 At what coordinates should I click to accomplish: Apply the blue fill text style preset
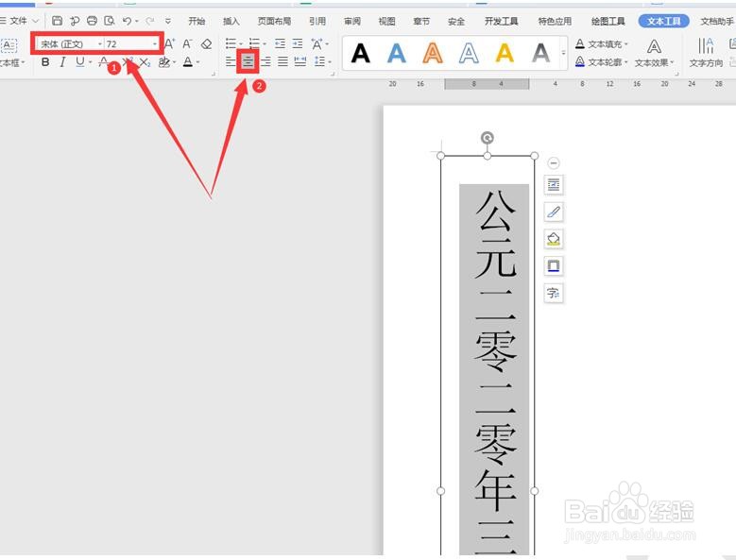pyautogui.click(x=396, y=53)
